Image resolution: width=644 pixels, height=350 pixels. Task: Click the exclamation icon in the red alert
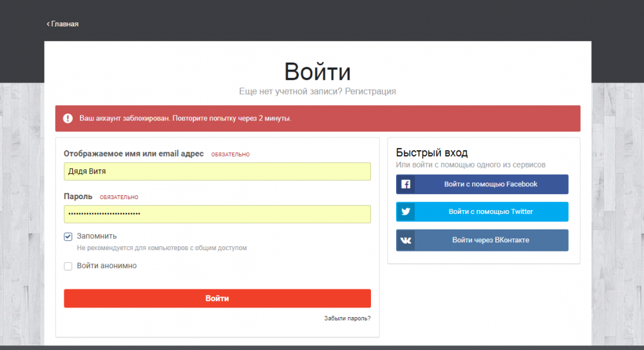[68, 119]
